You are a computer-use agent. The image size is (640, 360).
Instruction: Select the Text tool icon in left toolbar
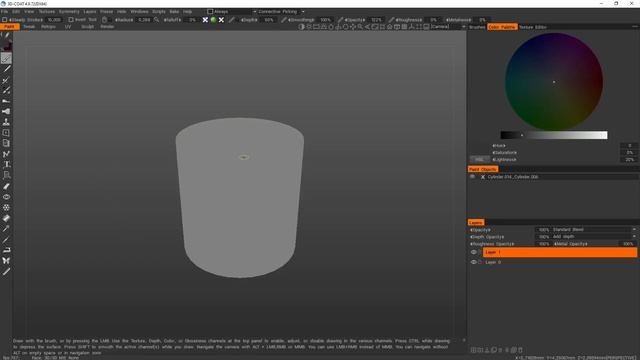tap(6, 164)
